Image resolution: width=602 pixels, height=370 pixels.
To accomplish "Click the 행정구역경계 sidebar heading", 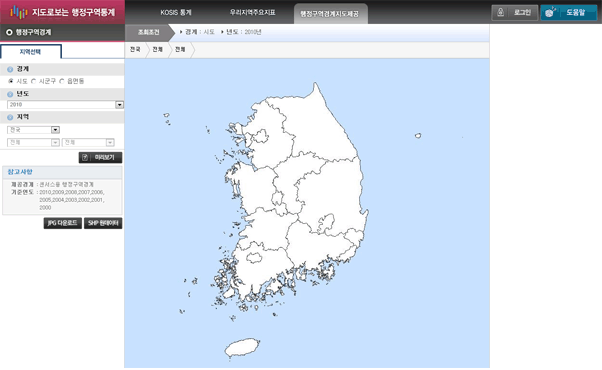I will (33, 32).
